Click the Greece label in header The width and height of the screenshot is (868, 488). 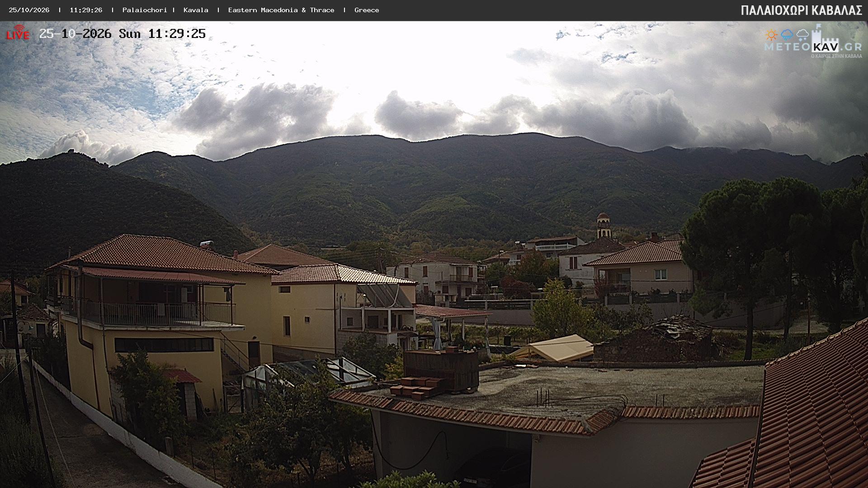coord(367,10)
